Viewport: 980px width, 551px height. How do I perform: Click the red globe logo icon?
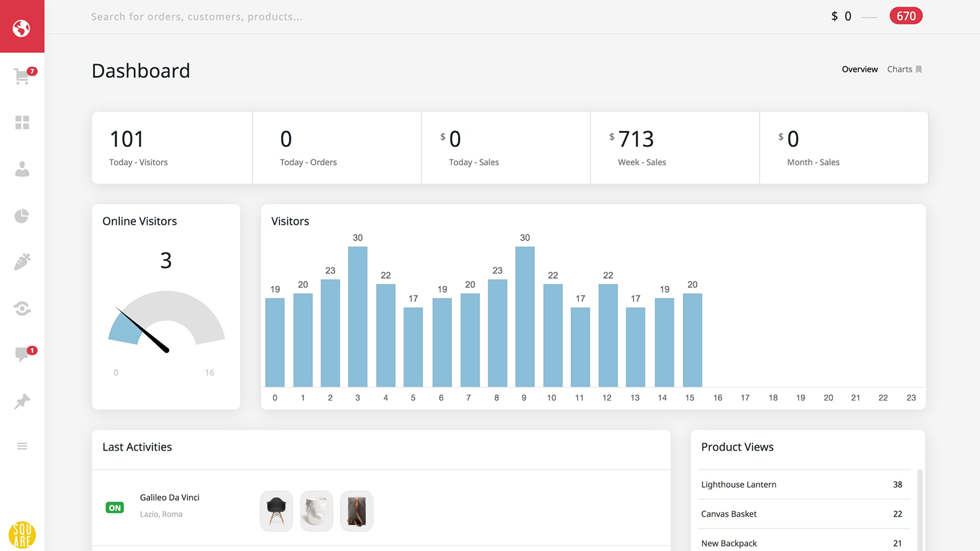point(22,27)
